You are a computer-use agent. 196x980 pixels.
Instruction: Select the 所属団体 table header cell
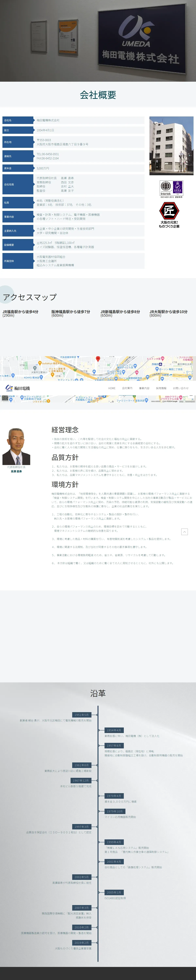click(x=18, y=261)
